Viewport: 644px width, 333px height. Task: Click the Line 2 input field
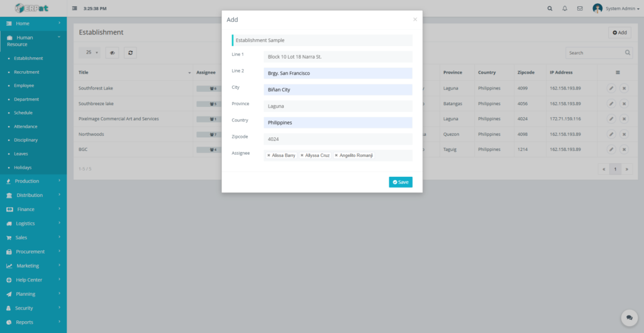click(338, 73)
